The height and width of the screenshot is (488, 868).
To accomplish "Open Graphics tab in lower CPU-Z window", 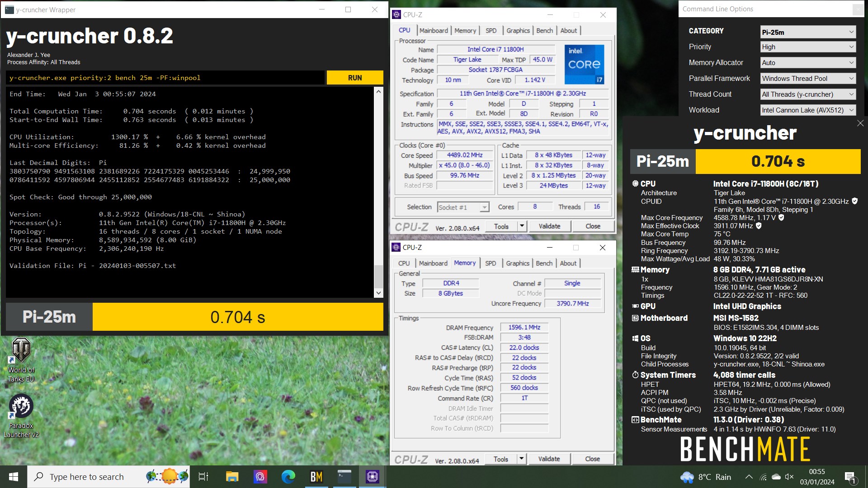I will [x=518, y=263].
